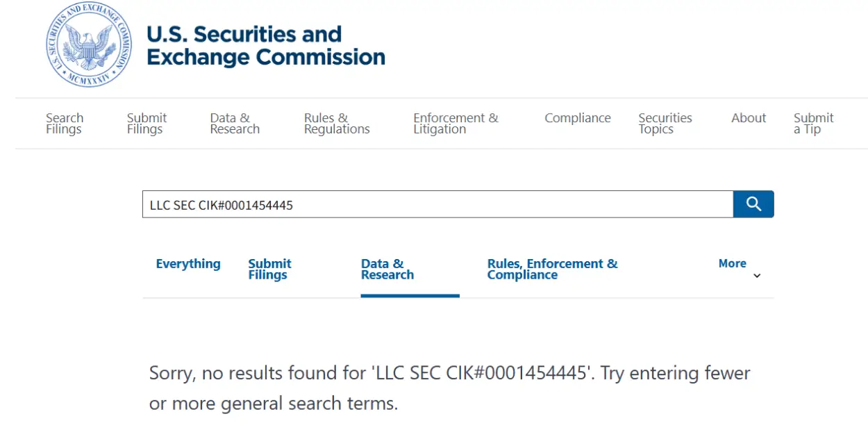Open the More search categories dropdown
The width and height of the screenshot is (868, 446).
732,264
